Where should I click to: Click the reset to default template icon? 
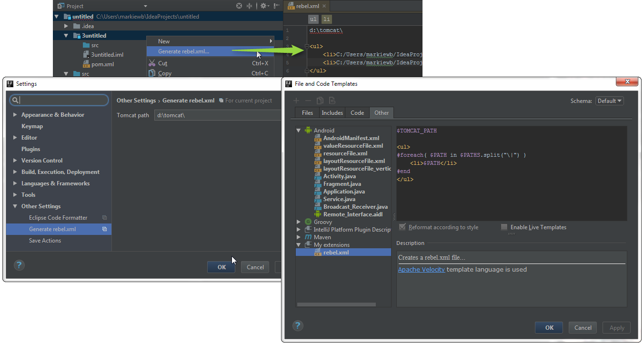pos(332,101)
